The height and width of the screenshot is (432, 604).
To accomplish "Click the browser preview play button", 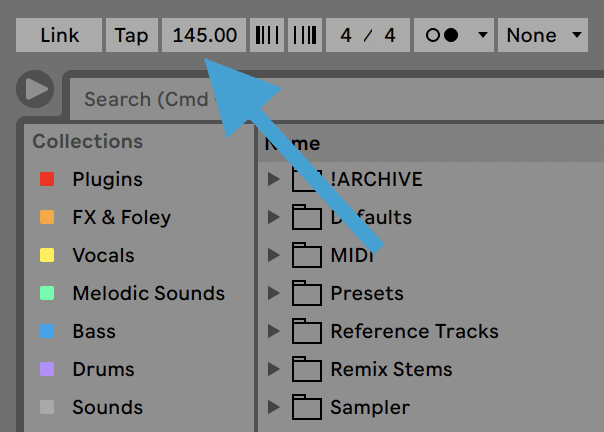I will [x=35, y=89].
